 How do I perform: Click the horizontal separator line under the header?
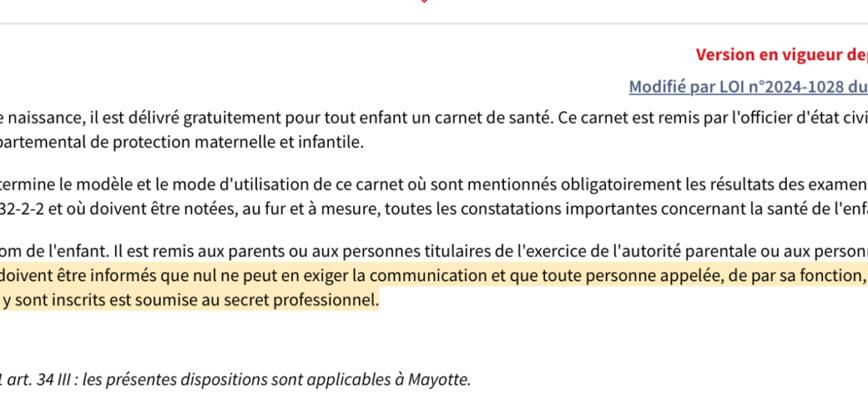click(434, 24)
